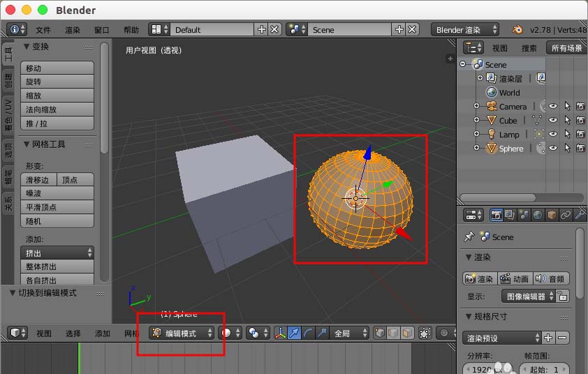Screen dimensions: 588x374
Task: Open the Object properties cube icon
Action: pyautogui.click(x=551, y=215)
